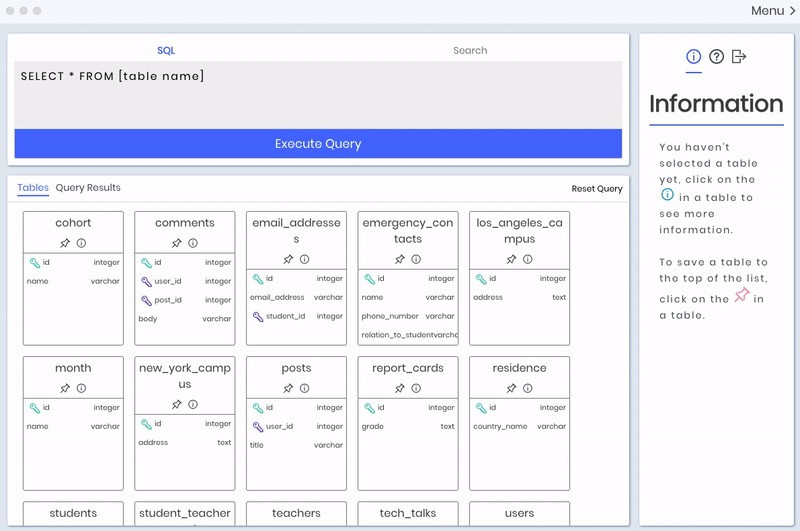This screenshot has height=531, width=800.
Task: Pin the emergency_contacts table
Action: tap(400, 259)
